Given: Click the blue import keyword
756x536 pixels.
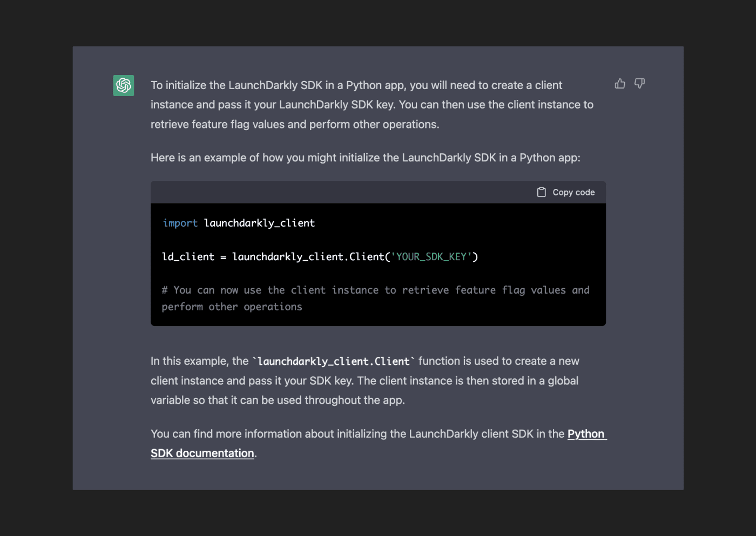Looking at the screenshot, I should (x=180, y=223).
